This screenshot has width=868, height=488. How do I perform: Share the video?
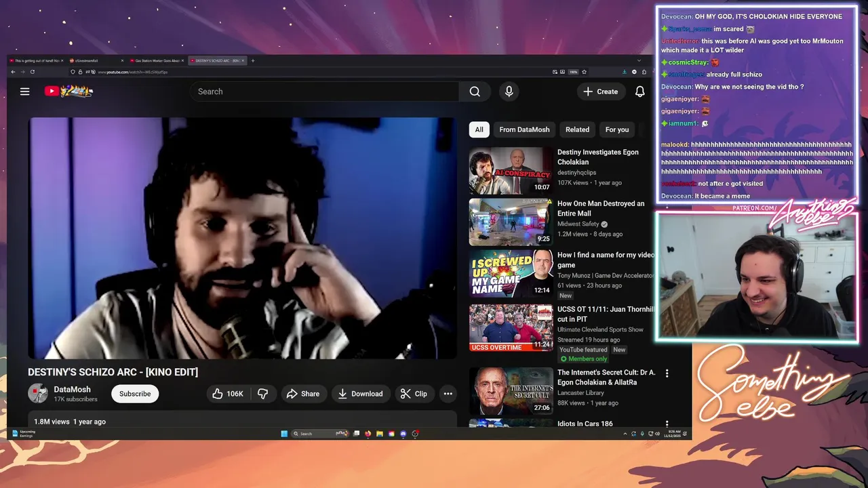302,394
